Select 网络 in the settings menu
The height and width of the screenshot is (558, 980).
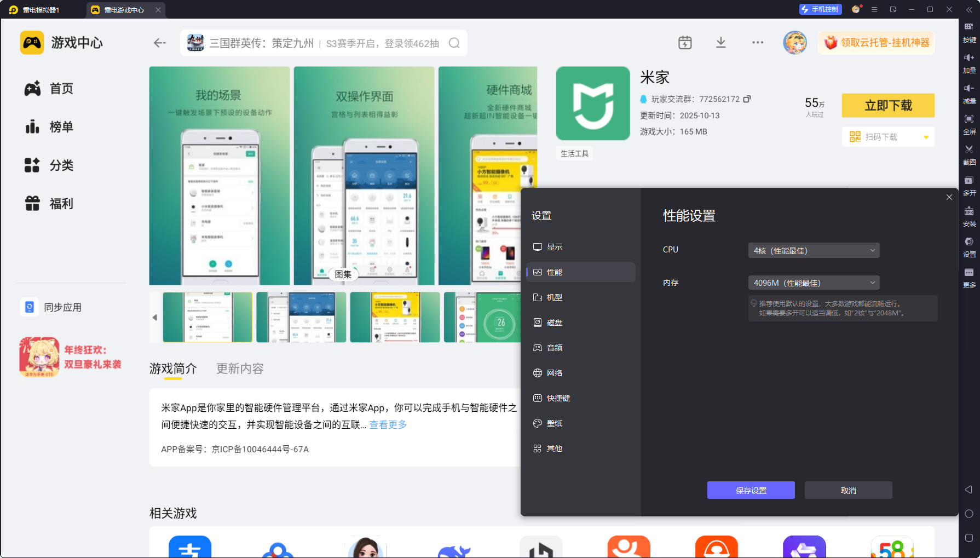pyautogui.click(x=554, y=373)
